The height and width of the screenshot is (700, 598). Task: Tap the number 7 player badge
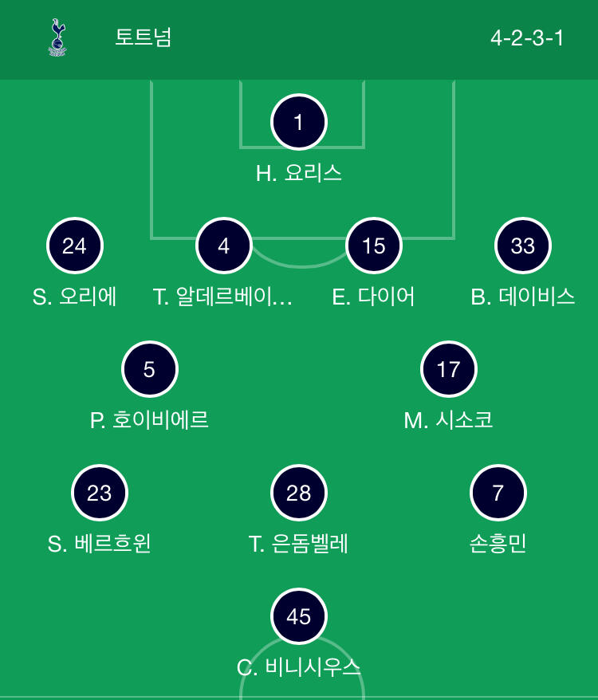[498, 493]
